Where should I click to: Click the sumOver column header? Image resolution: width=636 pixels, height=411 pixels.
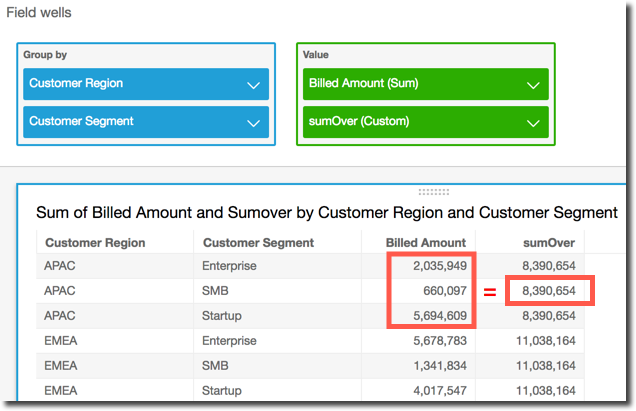[x=549, y=242]
